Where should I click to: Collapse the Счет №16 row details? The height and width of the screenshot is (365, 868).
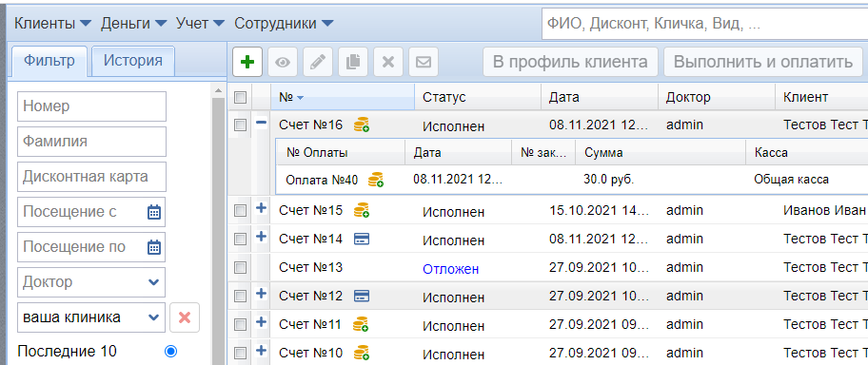point(262,123)
